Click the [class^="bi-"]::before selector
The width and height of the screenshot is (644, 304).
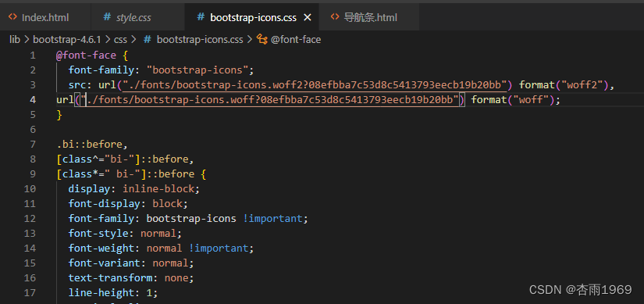(x=125, y=159)
